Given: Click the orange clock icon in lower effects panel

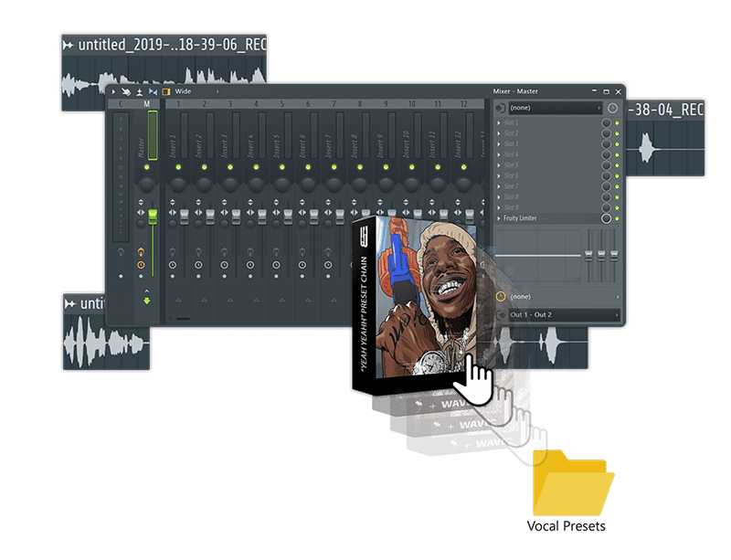Looking at the screenshot, I should click(x=501, y=296).
